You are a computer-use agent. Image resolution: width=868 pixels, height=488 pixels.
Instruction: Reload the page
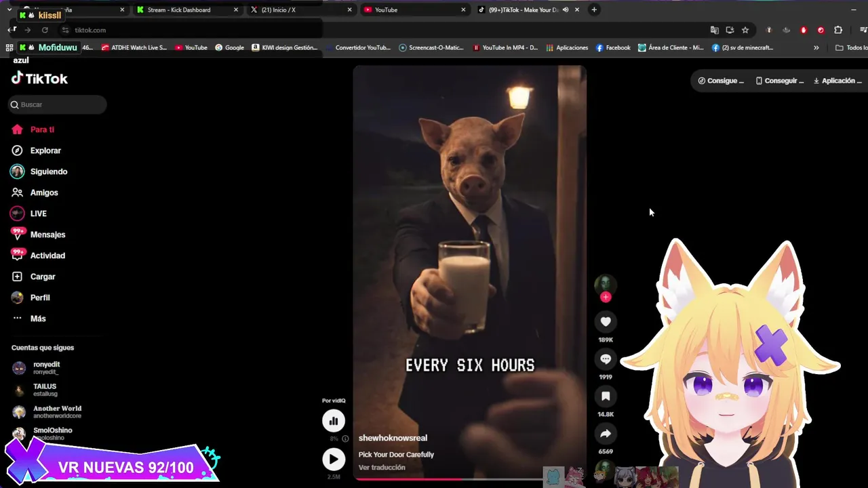point(45,30)
